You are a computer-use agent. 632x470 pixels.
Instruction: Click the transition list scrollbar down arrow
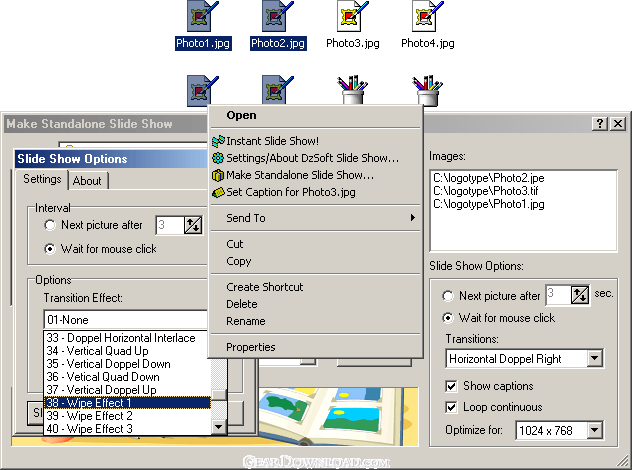[x=219, y=426]
